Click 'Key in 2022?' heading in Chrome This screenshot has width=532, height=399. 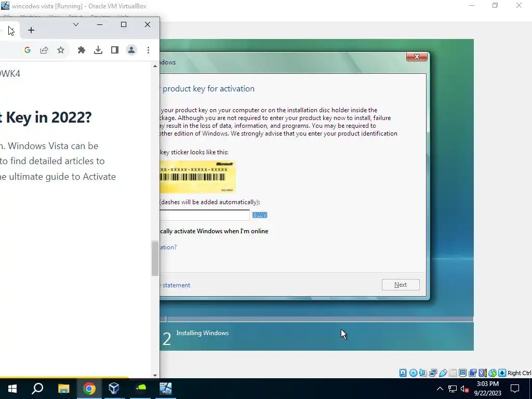coord(49,118)
